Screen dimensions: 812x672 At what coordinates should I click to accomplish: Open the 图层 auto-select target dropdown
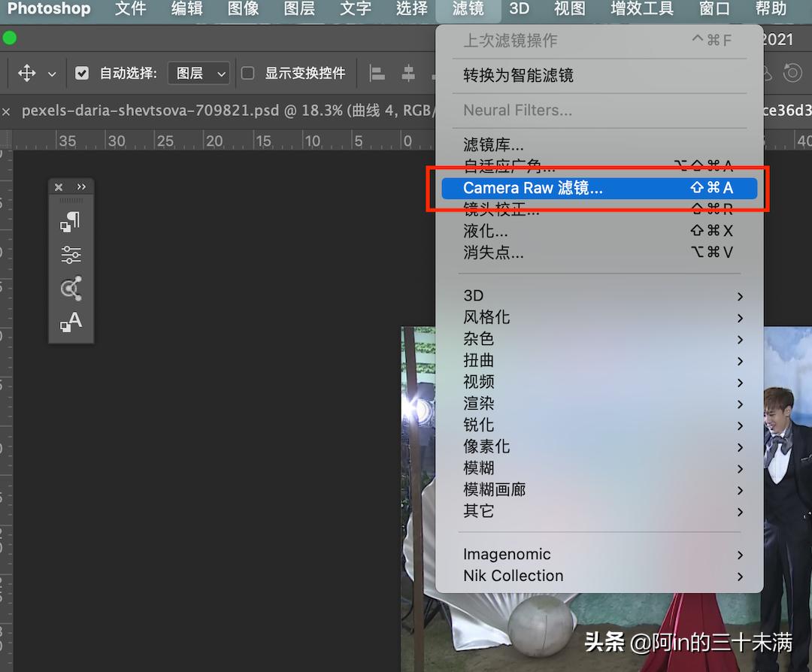point(198,72)
